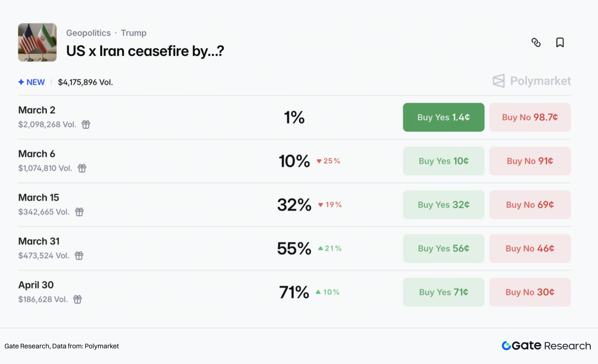Click the US and Iran flags thumbnail

[x=37, y=43]
